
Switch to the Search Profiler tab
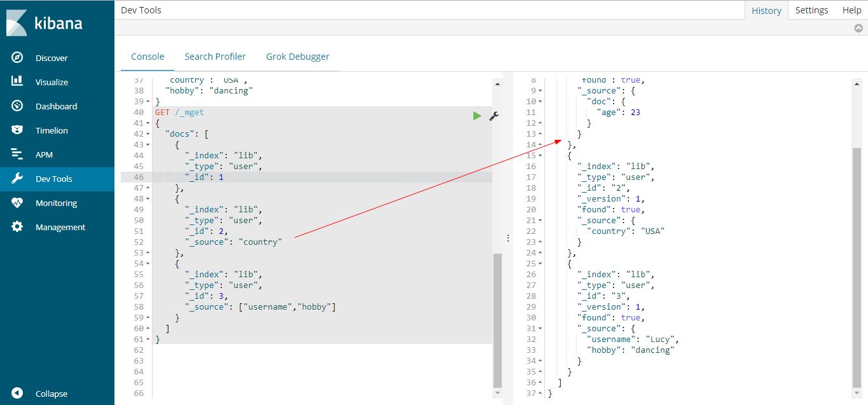pyautogui.click(x=215, y=57)
